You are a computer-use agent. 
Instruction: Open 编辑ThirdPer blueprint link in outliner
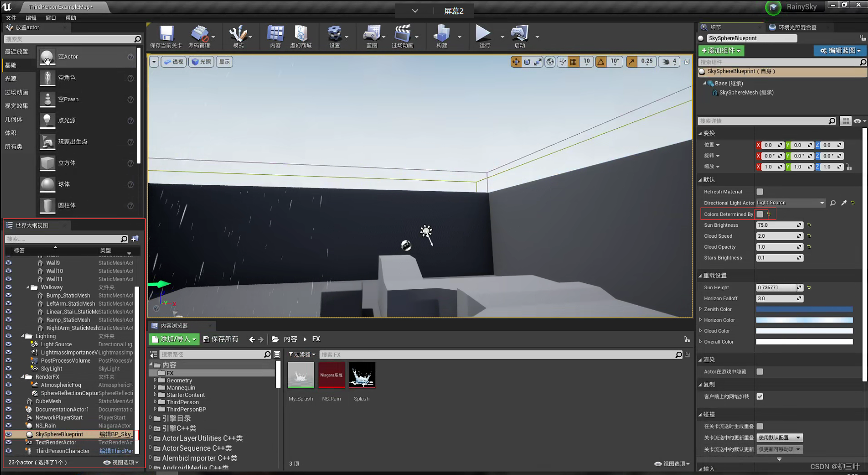click(x=116, y=451)
